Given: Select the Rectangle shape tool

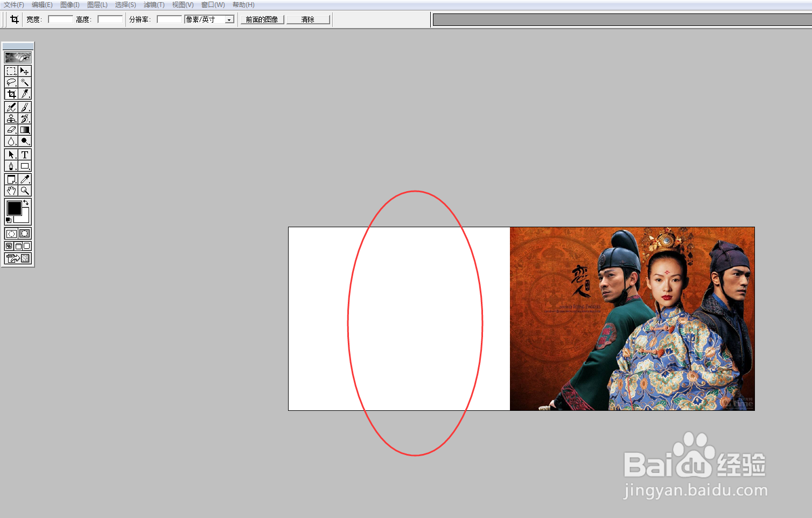Looking at the screenshot, I should [x=25, y=166].
